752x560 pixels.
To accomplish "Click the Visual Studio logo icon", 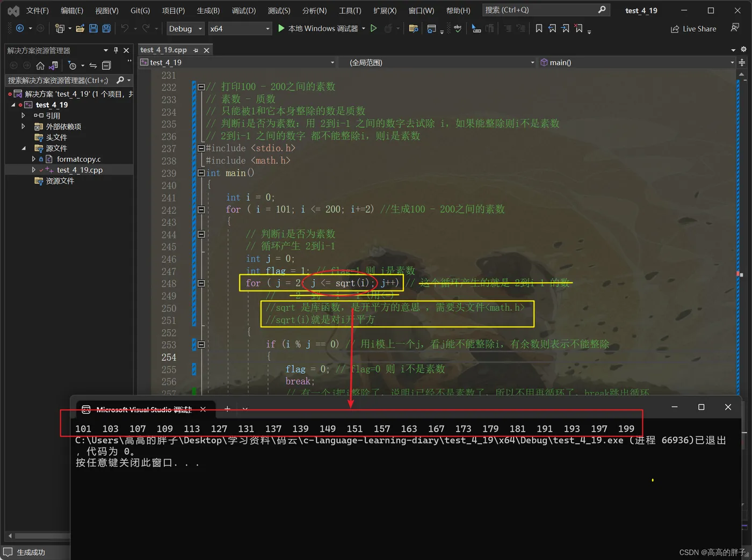I will (x=13, y=11).
